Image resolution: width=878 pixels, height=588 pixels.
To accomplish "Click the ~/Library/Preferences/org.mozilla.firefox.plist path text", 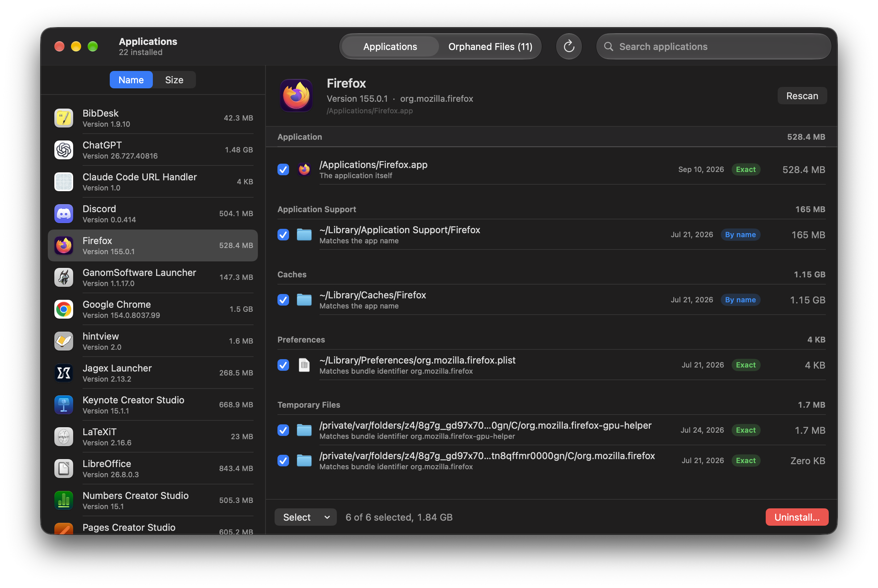I will pyautogui.click(x=417, y=360).
